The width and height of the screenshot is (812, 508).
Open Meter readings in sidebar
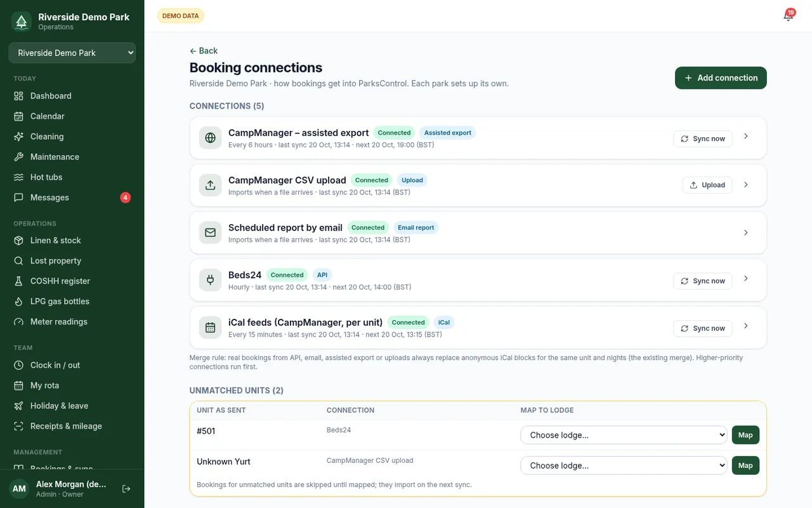point(72,322)
